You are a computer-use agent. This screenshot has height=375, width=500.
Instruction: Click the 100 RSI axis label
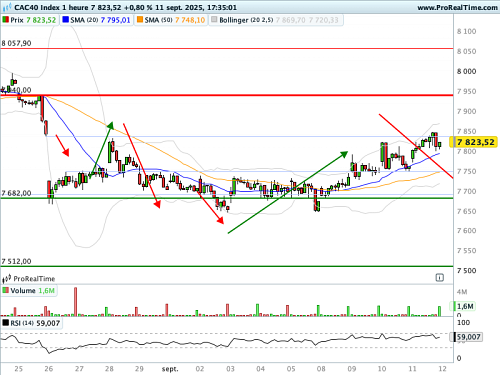click(463, 323)
